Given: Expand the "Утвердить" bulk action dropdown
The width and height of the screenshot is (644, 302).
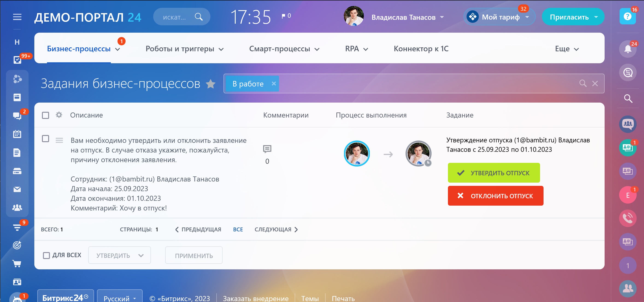Looking at the screenshot, I should 120,255.
